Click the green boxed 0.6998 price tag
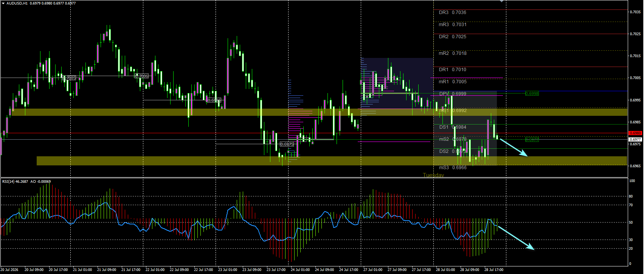The image size is (644, 274). [x=532, y=93]
